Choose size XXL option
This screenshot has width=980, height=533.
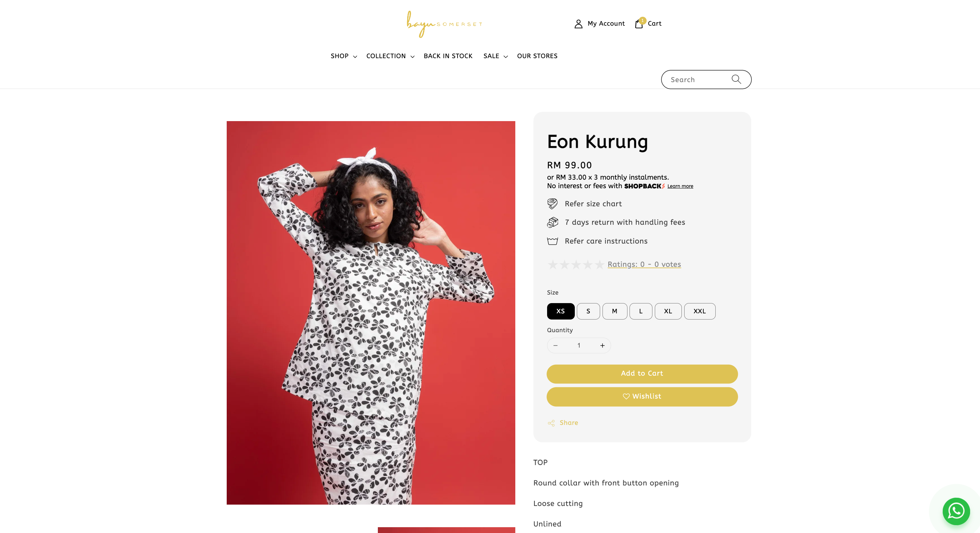click(x=700, y=311)
